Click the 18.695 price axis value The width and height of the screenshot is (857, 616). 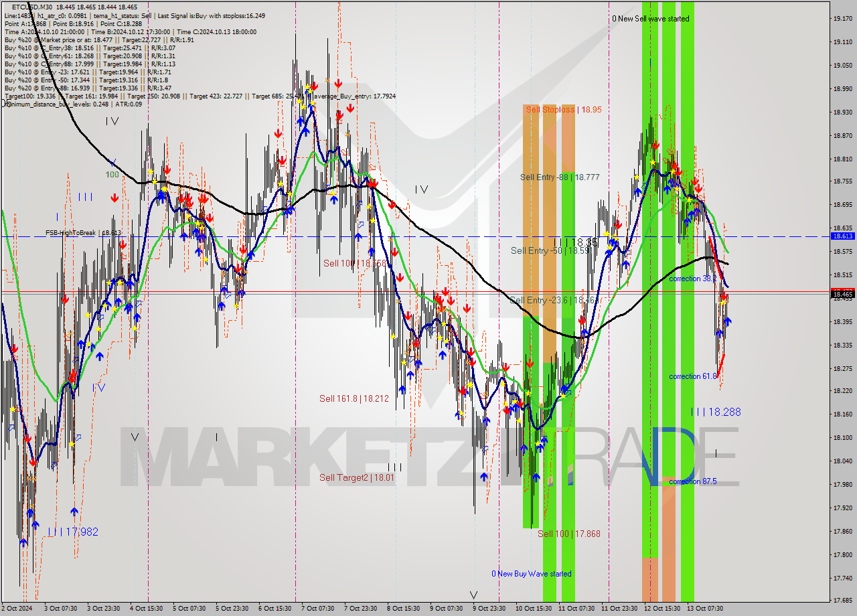(x=842, y=204)
